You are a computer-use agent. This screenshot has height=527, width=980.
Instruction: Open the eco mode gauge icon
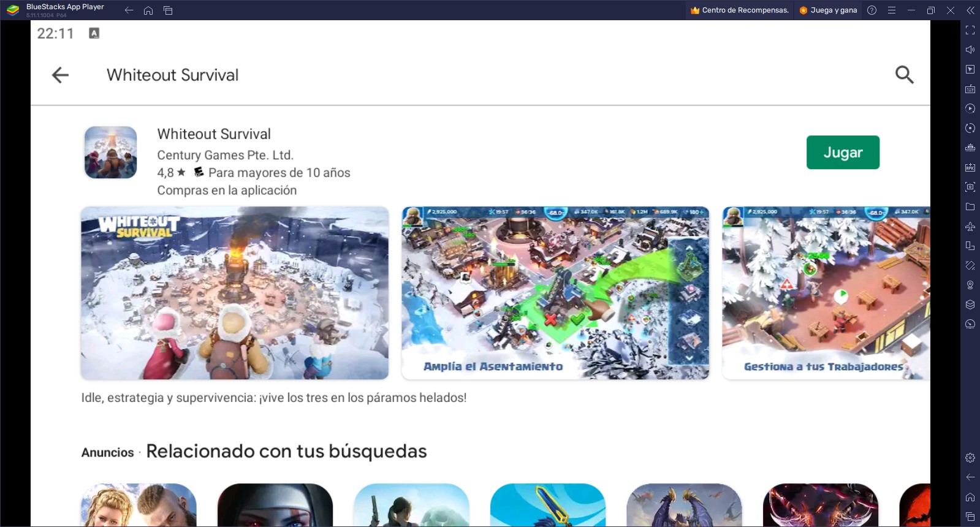pos(970,324)
